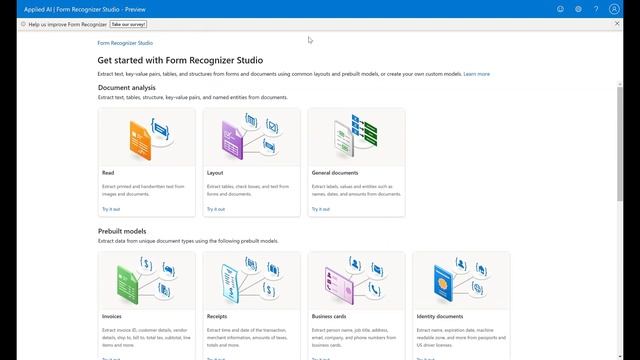Image resolution: width=640 pixels, height=360 pixels.
Task: Open the help question mark icon
Action: 596,9
